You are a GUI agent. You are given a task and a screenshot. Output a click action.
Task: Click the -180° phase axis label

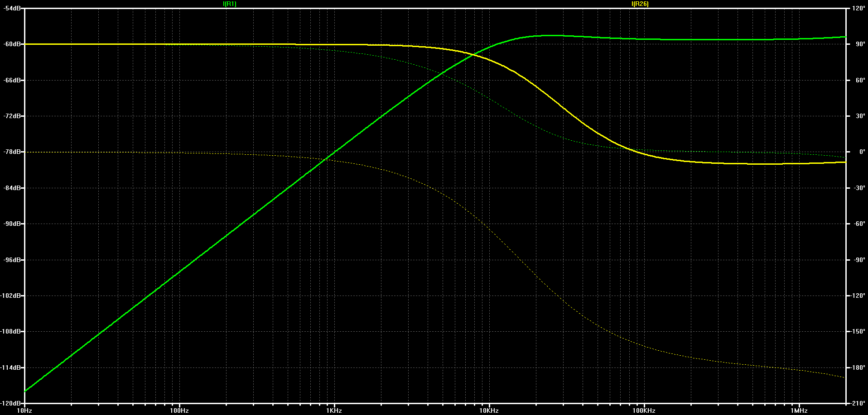(858, 367)
